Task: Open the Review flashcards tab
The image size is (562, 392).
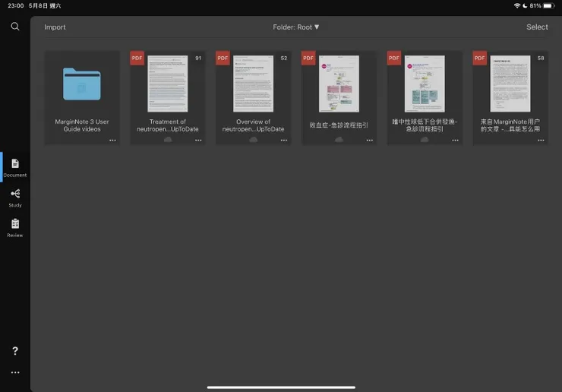Action: 15,228
